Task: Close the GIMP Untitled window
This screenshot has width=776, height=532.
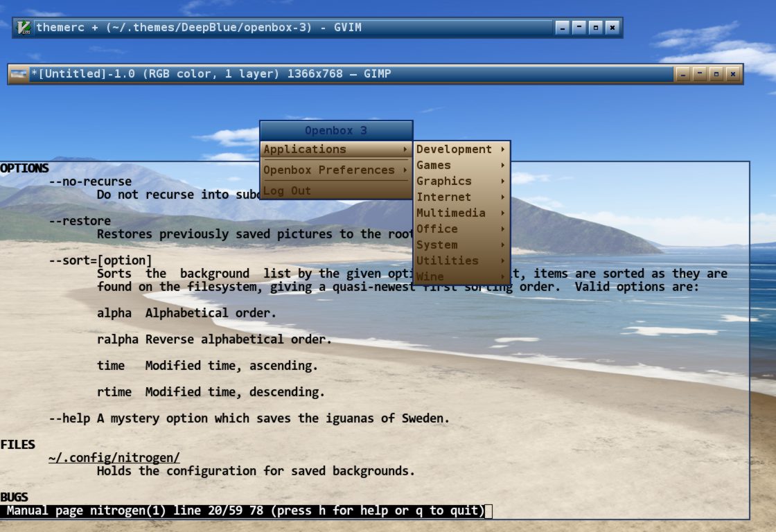Action: [733, 74]
